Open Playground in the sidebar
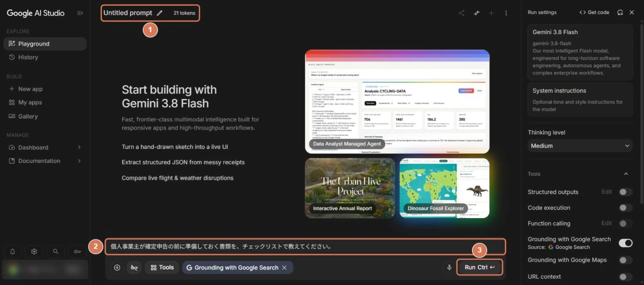 pyautogui.click(x=45, y=44)
